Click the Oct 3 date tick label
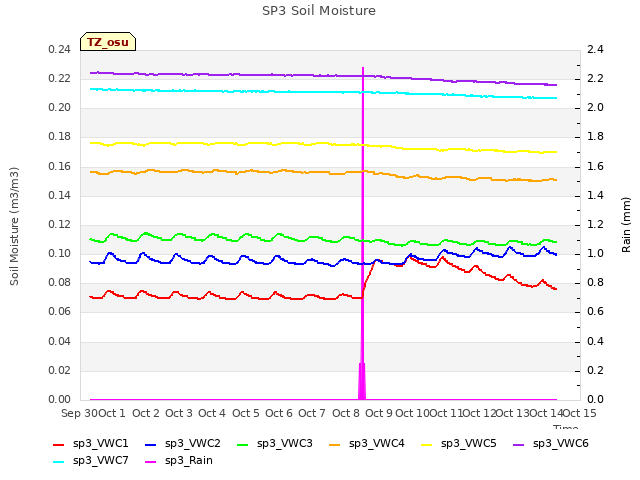The image size is (640, 480). coord(179,413)
